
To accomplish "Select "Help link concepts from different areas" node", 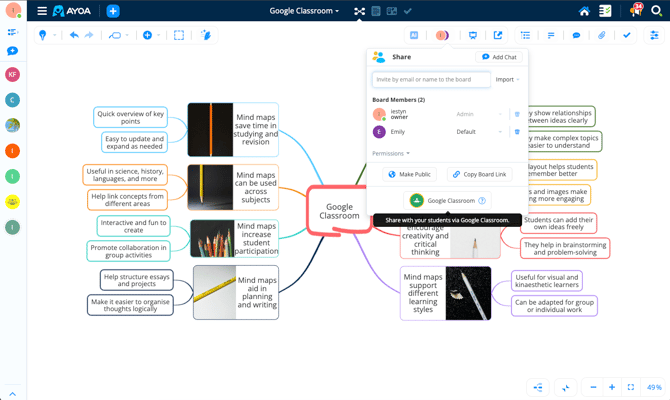I will pos(127,200).
